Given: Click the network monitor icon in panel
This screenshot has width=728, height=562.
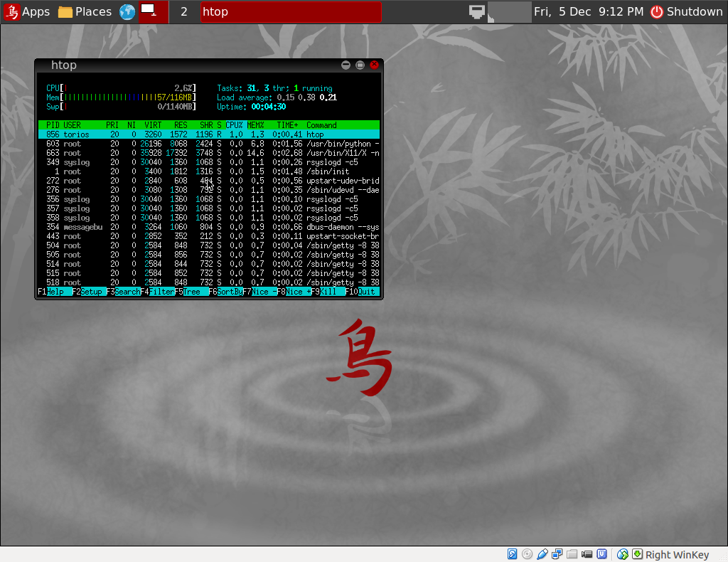Looking at the screenshot, I should [x=477, y=12].
